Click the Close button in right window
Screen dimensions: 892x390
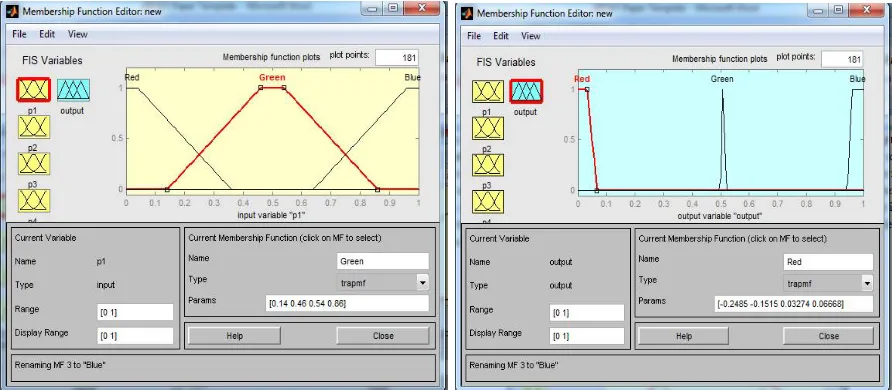(x=828, y=336)
